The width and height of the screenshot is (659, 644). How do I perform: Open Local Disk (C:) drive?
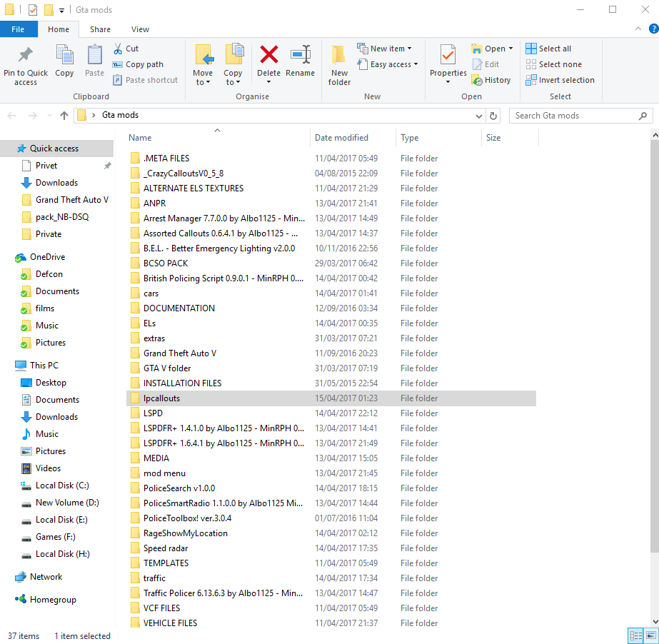click(62, 485)
